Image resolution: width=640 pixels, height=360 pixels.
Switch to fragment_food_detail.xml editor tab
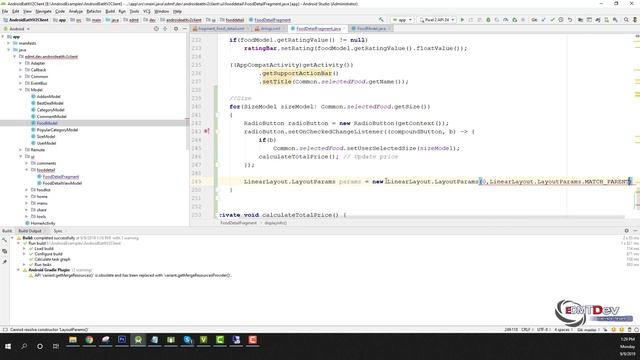[x=220, y=29]
